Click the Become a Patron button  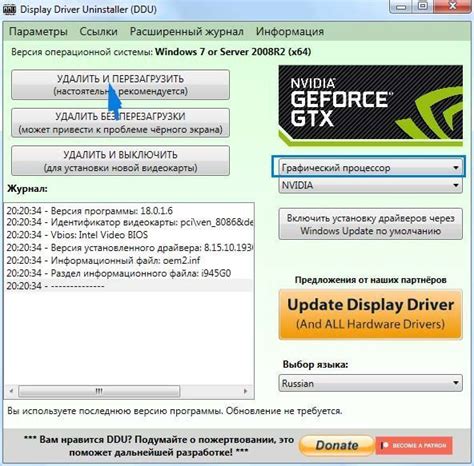(x=414, y=445)
